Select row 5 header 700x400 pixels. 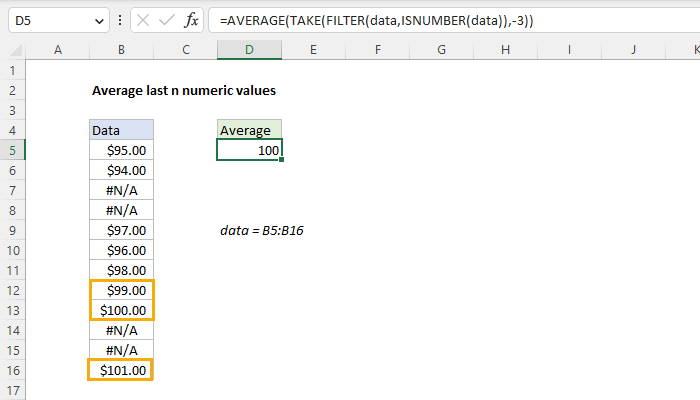[12, 150]
